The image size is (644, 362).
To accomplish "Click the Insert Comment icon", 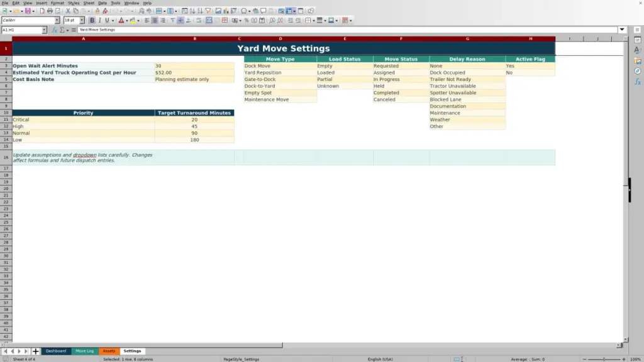I will (264, 11).
